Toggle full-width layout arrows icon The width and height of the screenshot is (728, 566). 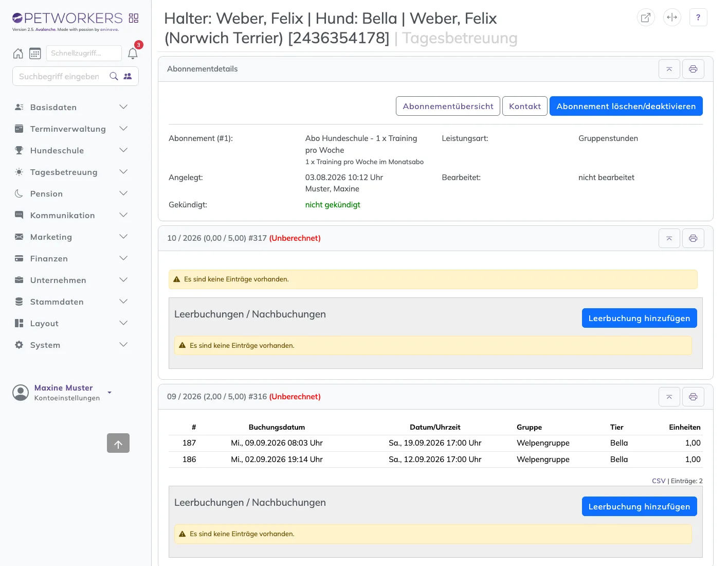[x=672, y=17]
